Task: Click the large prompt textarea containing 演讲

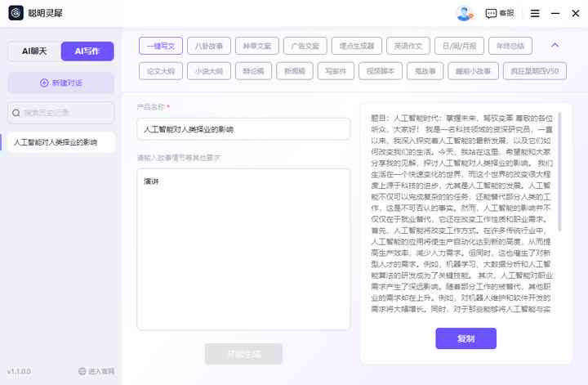Action: pos(243,249)
